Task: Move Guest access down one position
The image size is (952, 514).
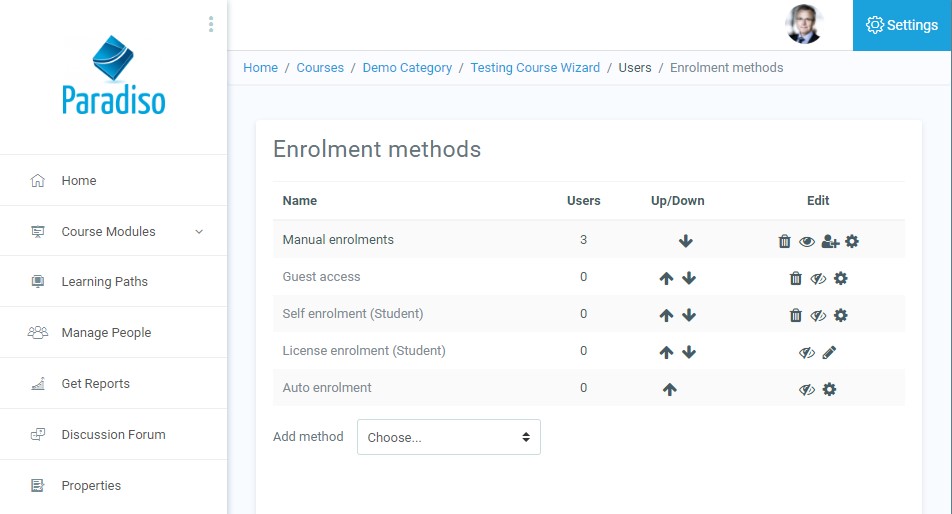Action: (x=689, y=278)
